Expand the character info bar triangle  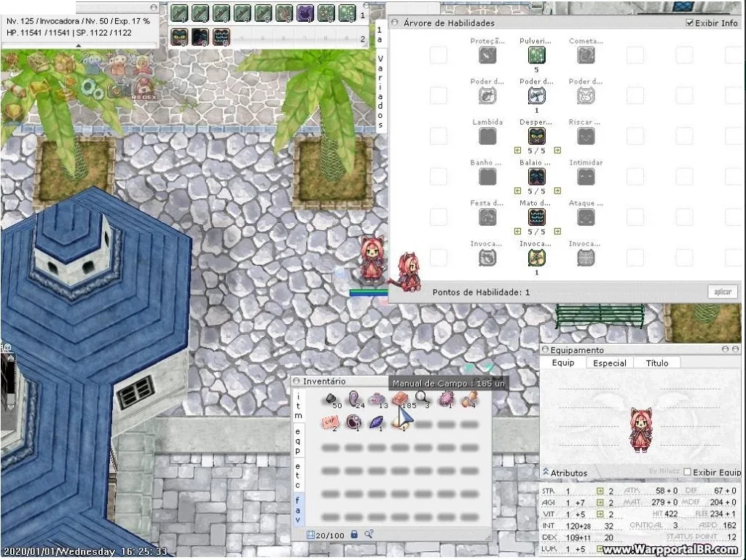(79, 46)
